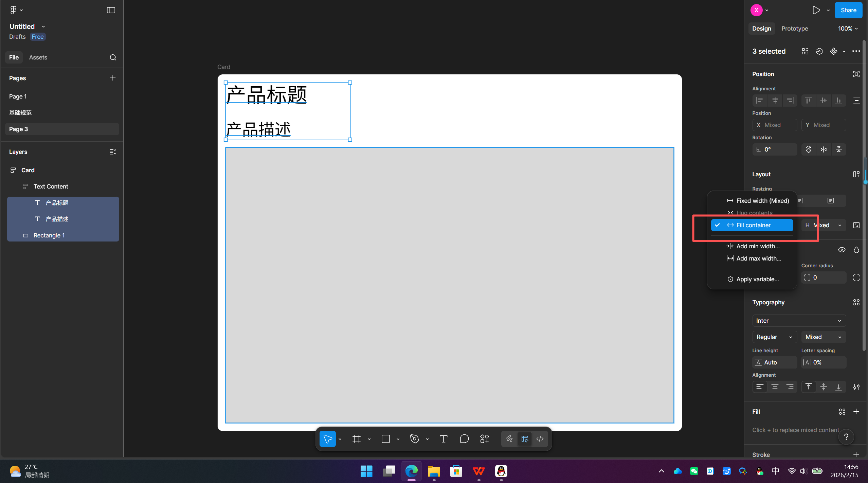Align text to bottom of its box
The width and height of the screenshot is (868, 483).
[x=838, y=387]
